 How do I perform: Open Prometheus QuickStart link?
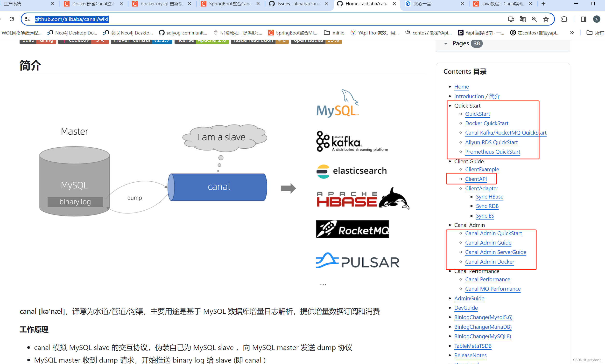pyautogui.click(x=492, y=152)
